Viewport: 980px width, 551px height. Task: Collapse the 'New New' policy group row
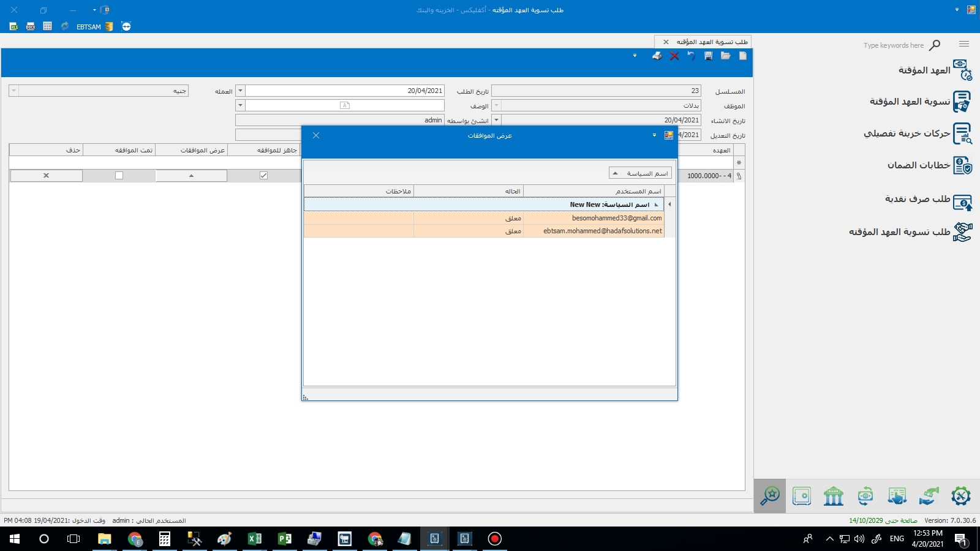[656, 204]
